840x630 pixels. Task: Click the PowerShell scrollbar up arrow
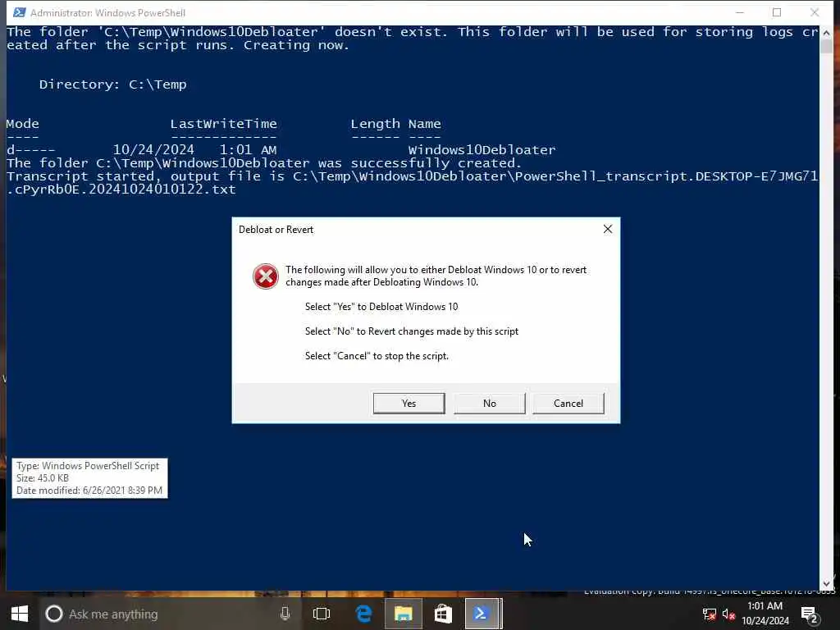pyautogui.click(x=826, y=33)
